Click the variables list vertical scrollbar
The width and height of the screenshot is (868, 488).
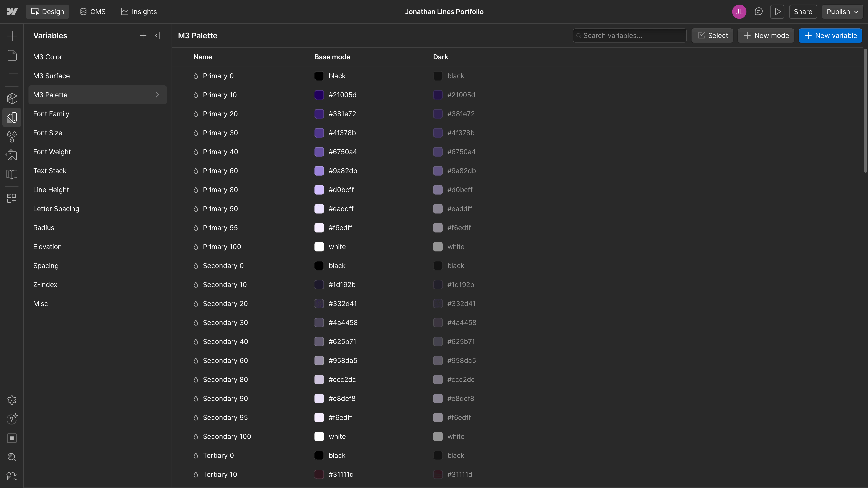pyautogui.click(x=866, y=111)
